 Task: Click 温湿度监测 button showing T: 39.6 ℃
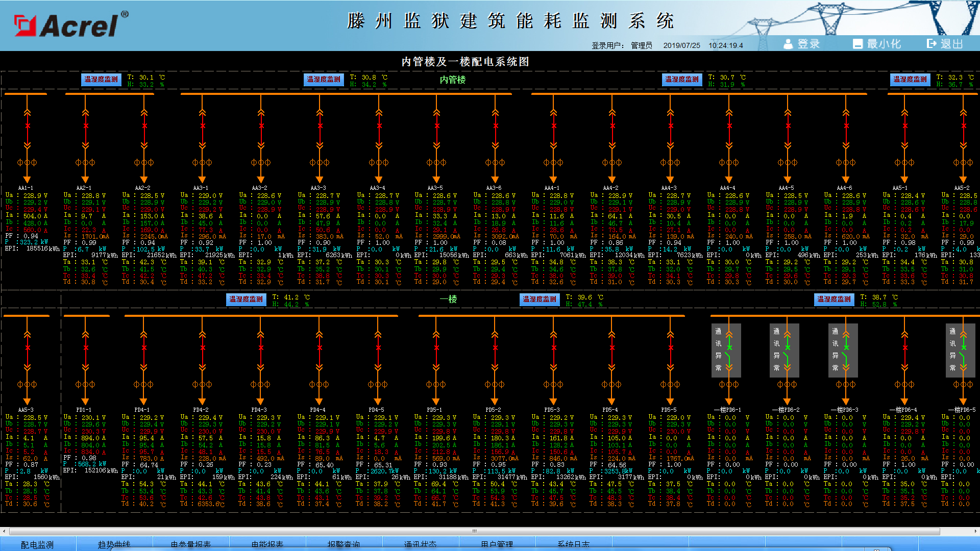click(x=540, y=299)
